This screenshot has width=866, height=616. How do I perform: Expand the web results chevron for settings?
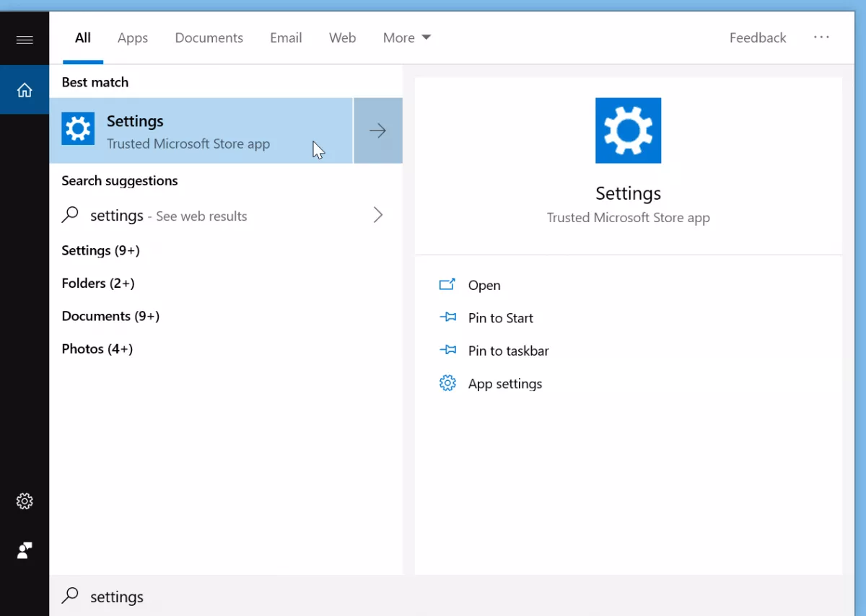pos(377,215)
